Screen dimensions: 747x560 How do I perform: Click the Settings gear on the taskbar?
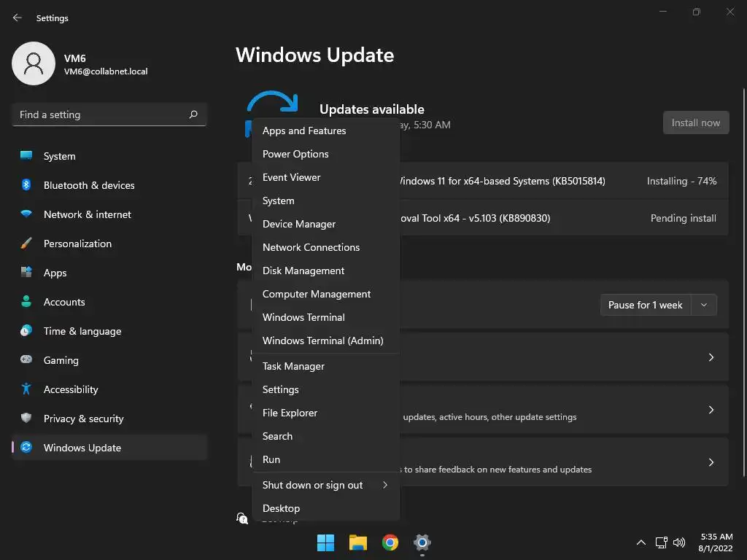coord(422,542)
